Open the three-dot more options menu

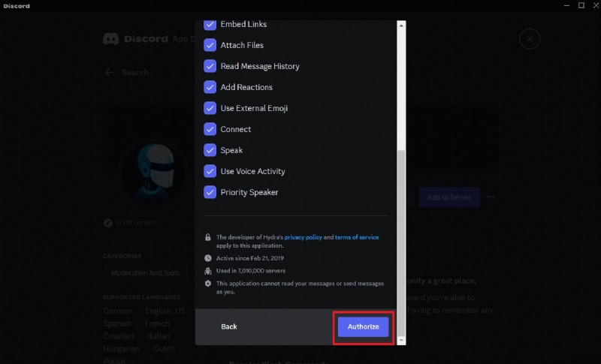tap(491, 197)
